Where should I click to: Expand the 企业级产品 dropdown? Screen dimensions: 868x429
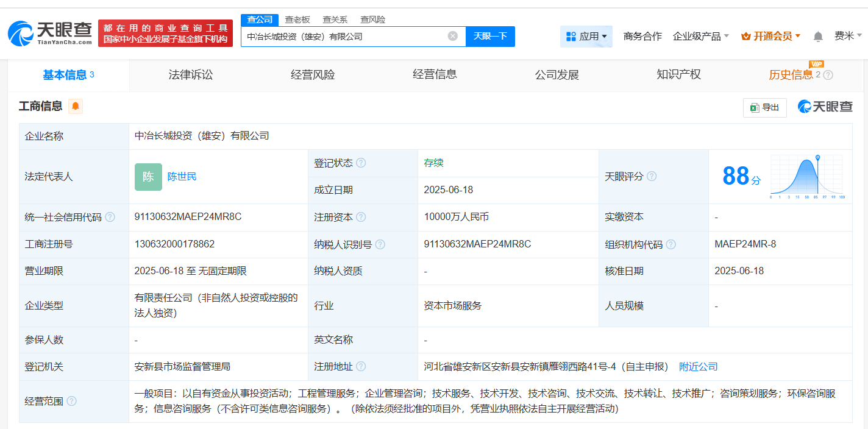(701, 37)
